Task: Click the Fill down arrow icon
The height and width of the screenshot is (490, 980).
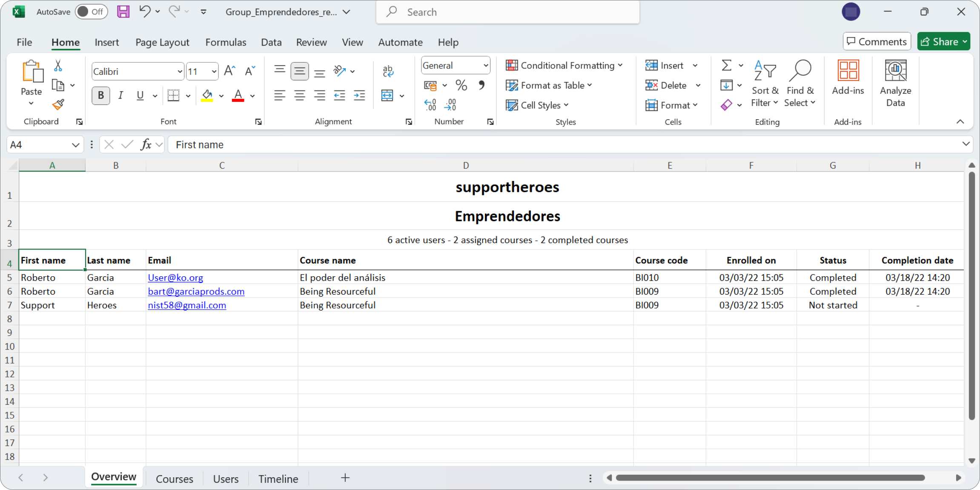Action: (726, 85)
